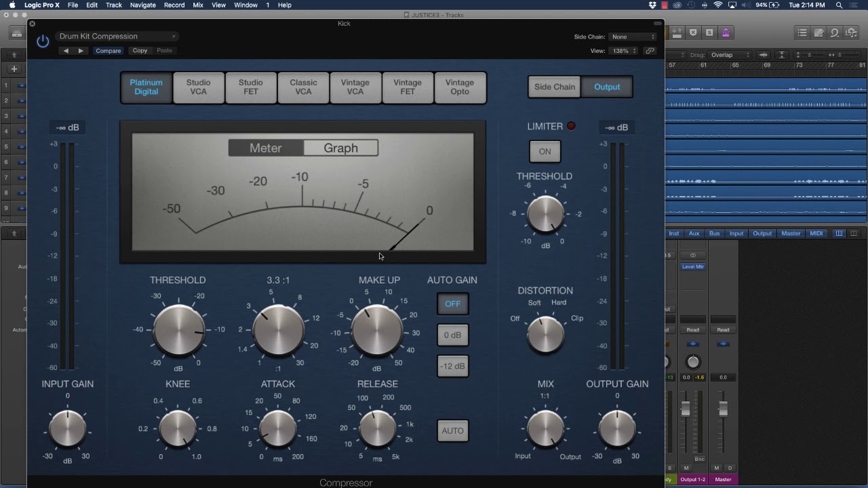The height and width of the screenshot is (488, 868).
Task: Go to the next preset arrow
Action: pyautogui.click(x=81, y=51)
